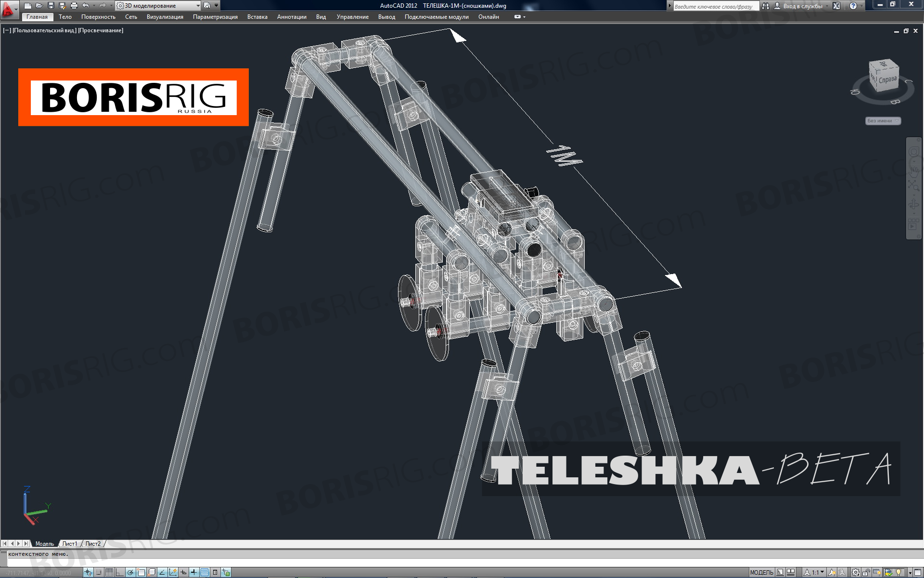The image size is (924, 578).
Task: Open the Параметризация ribbon tab
Action: pos(215,17)
